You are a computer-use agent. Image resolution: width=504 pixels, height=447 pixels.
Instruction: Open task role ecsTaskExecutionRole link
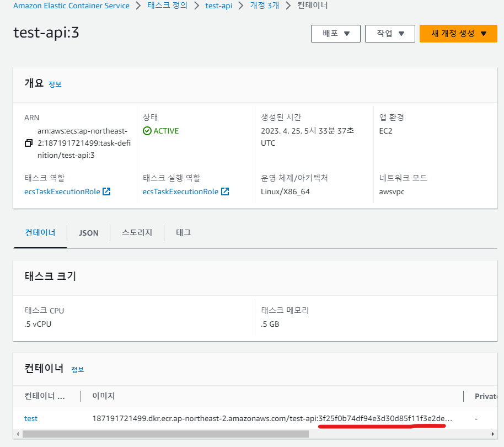coord(62,191)
